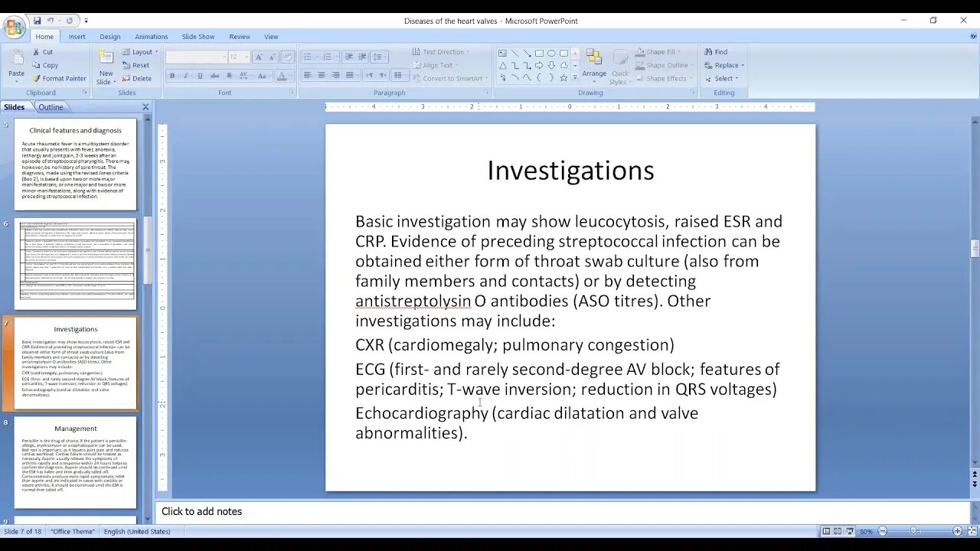Go to the Slide Show tab
The width and height of the screenshot is (980, 551).
[x=198, y=36]
